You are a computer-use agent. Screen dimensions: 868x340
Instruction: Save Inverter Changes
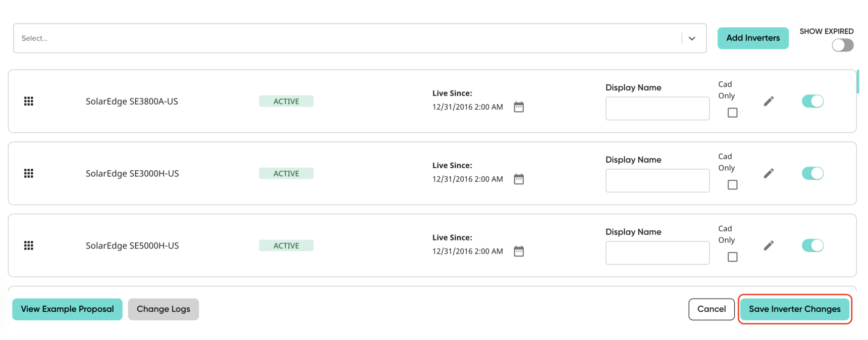(x=795, y=309)
